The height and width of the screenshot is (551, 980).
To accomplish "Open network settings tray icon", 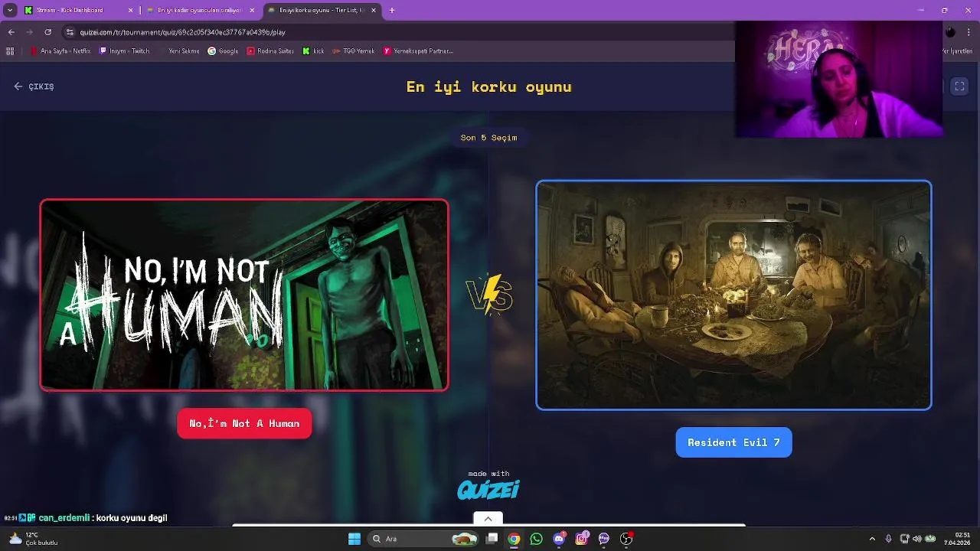I will [x=905, y=539].
